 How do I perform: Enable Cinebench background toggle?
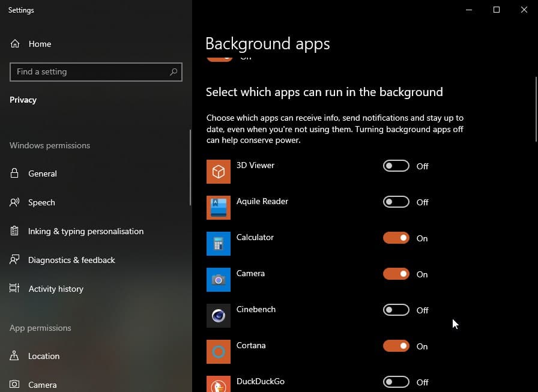396,310
